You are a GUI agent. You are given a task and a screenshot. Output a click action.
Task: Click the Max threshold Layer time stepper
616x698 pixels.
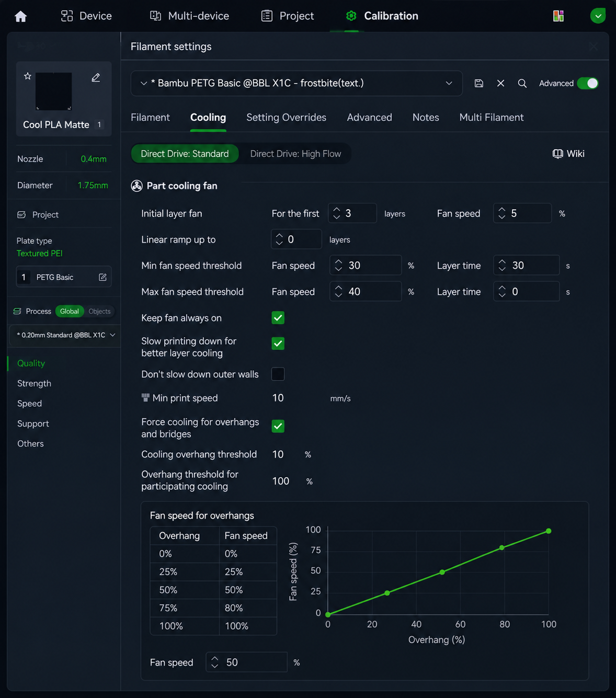(x=502, y=292)
